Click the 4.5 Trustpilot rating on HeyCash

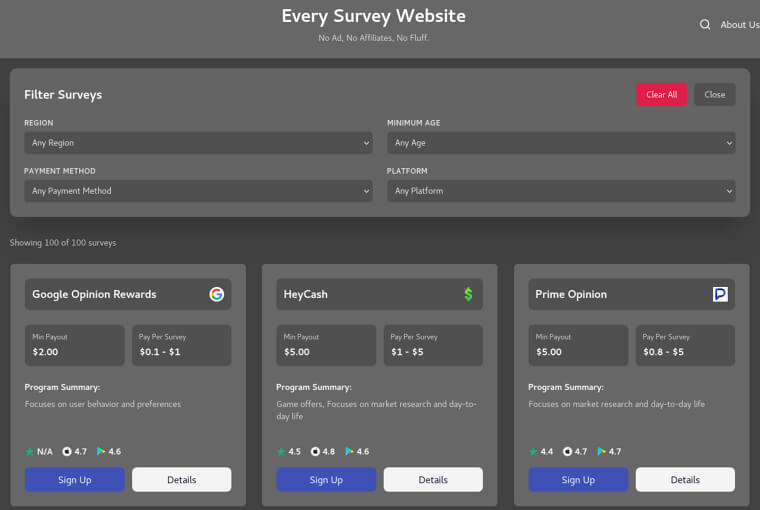tap(295, 451)
